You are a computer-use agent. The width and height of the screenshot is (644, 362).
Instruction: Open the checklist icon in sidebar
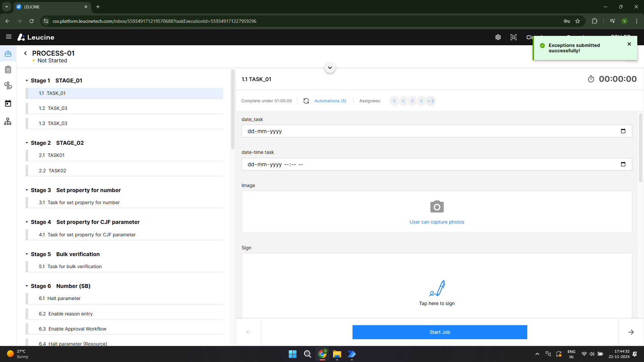(x=8, y=69)
